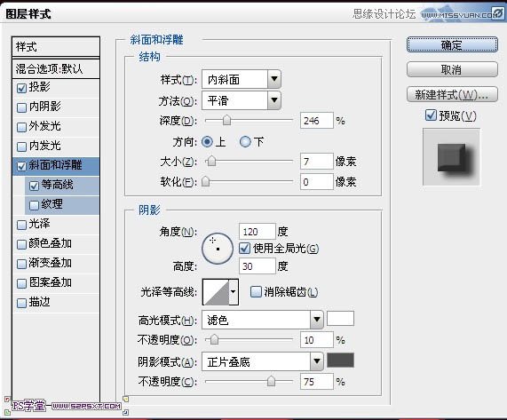Click the 取消 cancel button
This screenshot has height=420, width=507.
(452, 69)
